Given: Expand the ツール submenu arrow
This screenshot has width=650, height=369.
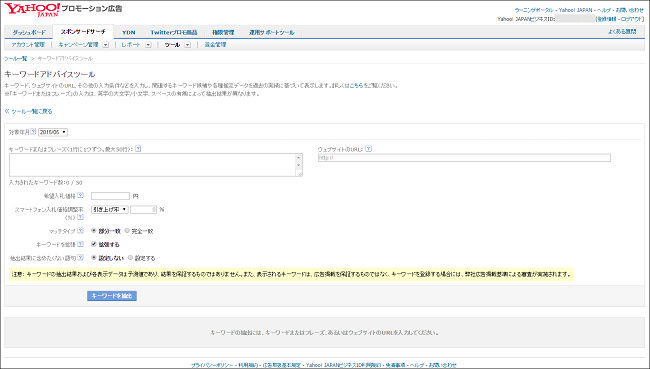Looking at the screenshot, I should pyautogui.click(x=188, y=45).
